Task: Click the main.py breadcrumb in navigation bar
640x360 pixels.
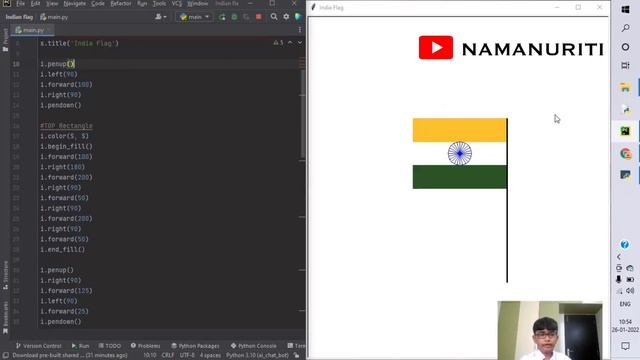Action: pyautogui.click(x=54, y=17)
